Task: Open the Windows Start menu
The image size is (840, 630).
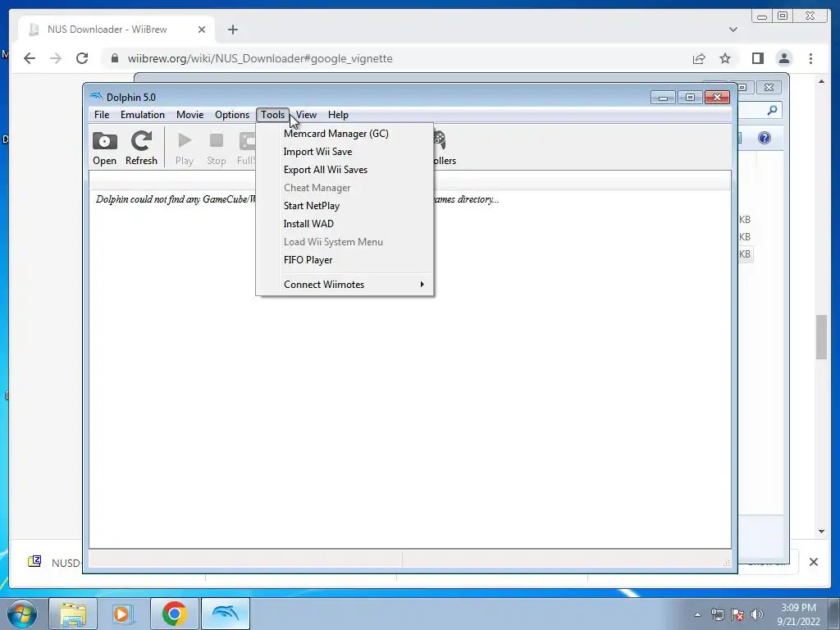Action: coord(21,614)
